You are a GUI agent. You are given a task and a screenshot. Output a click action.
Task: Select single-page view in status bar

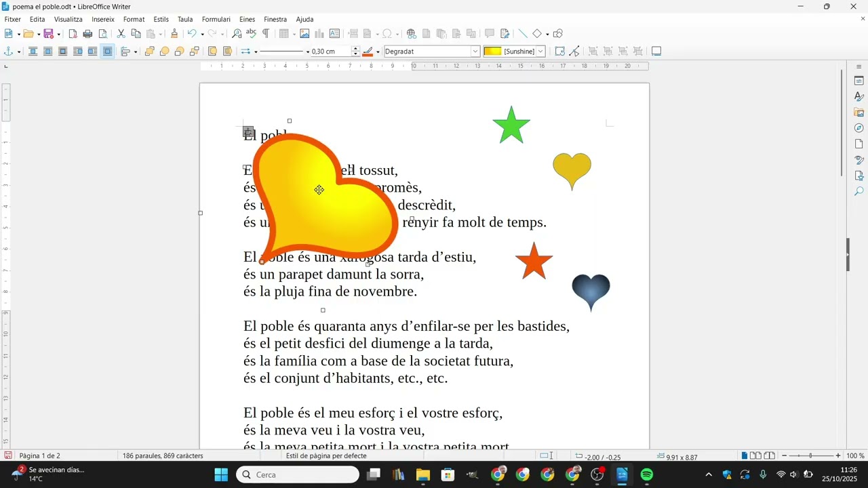click(745, 456)
